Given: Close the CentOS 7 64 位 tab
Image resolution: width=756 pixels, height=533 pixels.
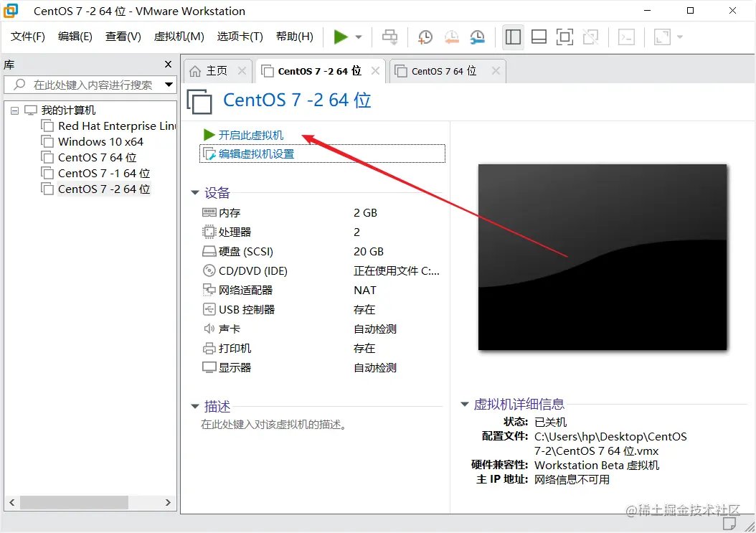Looking at the screenshot, I should 496,71.
